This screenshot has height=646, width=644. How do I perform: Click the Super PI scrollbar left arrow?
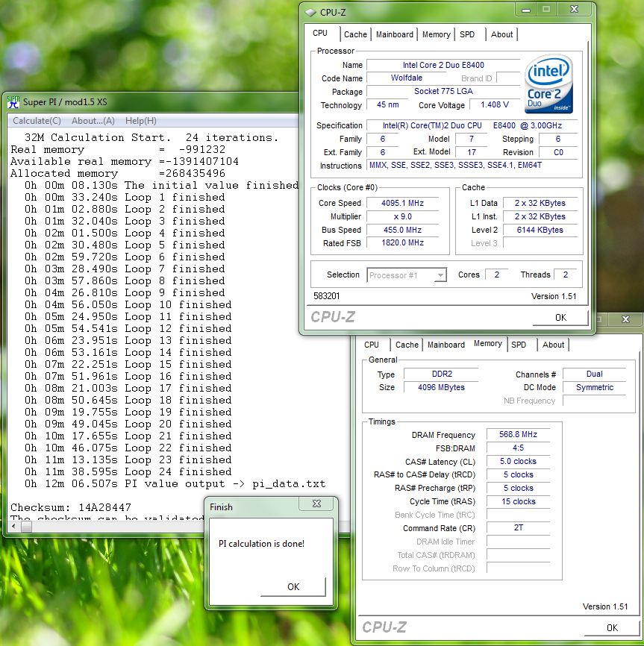[x=14, y=526]
